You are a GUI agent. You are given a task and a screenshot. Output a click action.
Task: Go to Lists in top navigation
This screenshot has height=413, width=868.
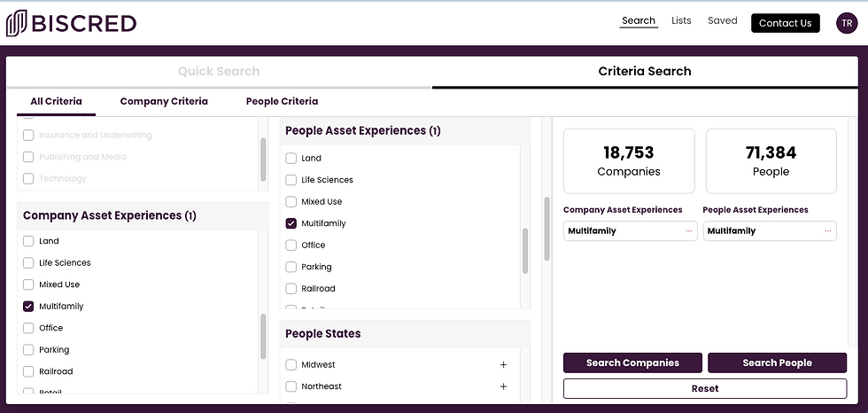(x=681, y=20)
